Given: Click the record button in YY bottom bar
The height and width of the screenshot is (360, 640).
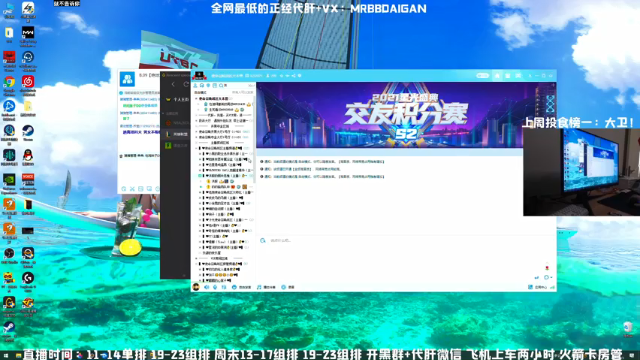Looking at the screenshot, I should [x=288, y=287].
